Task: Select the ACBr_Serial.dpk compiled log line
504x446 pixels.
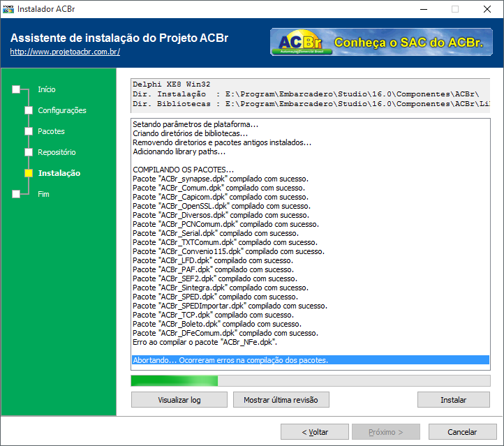Action: (x=216, y=233)
